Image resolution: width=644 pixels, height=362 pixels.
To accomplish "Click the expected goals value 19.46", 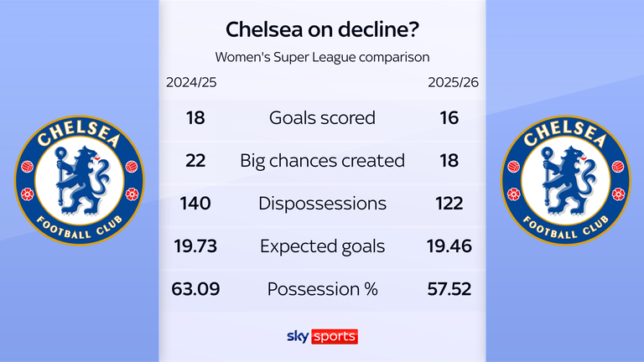I will tap(449, 246).
